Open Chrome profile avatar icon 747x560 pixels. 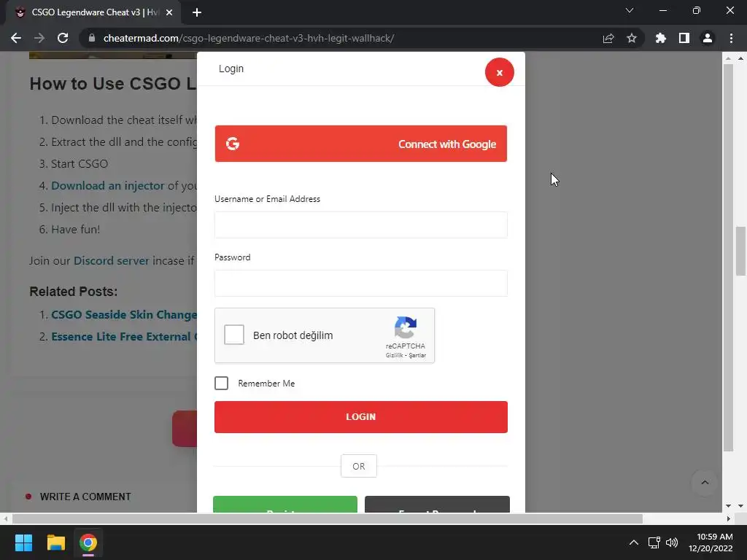point(708,38)
